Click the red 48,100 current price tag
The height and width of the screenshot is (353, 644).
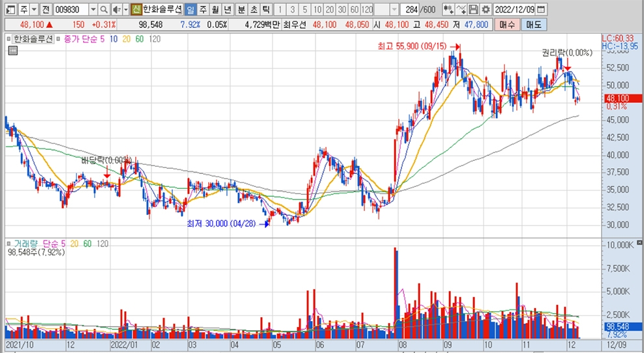point(623,98)
